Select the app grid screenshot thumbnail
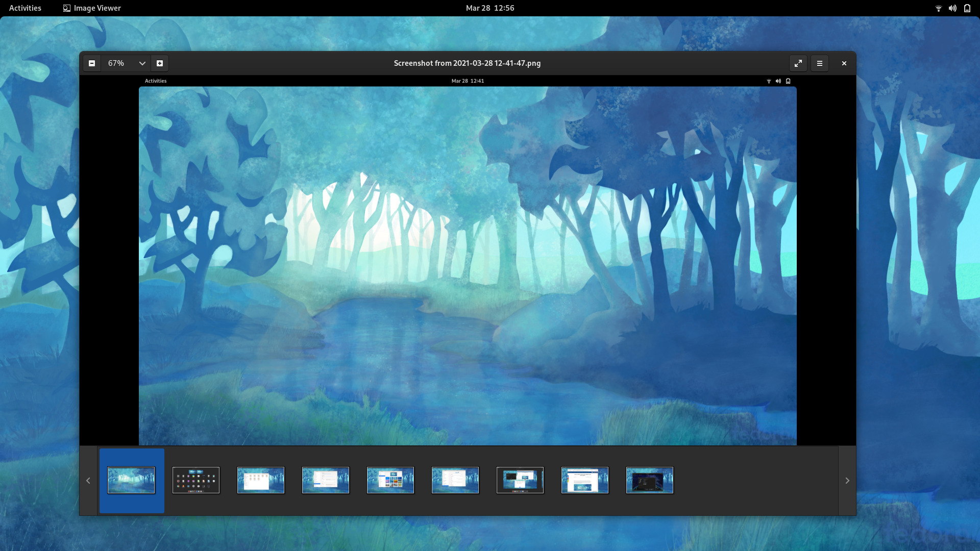Image resolution: width=980 pixels, height=551 pixels. 196,480
